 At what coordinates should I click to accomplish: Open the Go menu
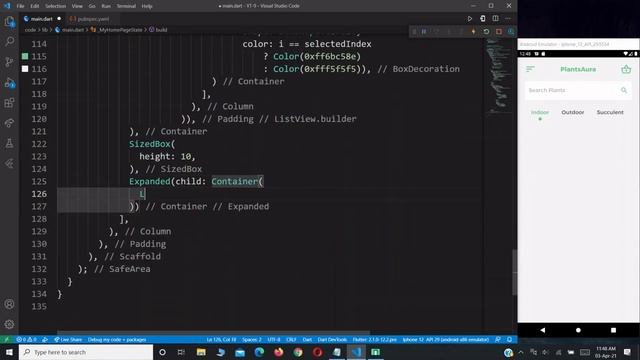point(92,6)
